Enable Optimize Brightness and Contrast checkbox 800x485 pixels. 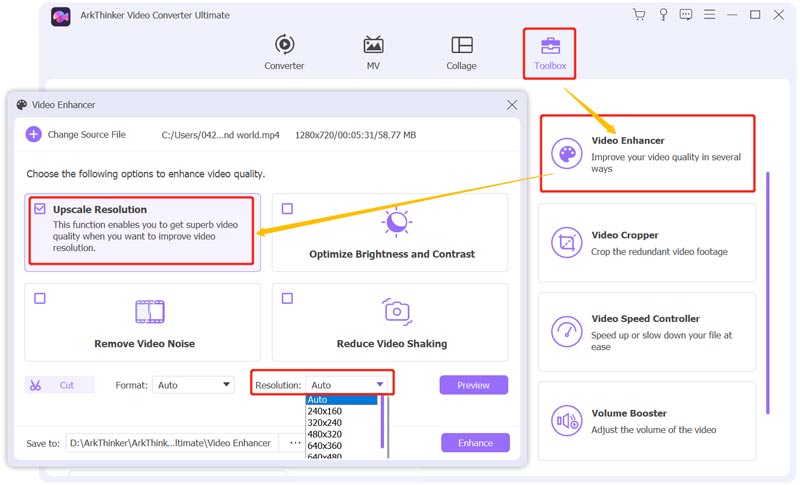pyautogui.click(x=287, y=209)
